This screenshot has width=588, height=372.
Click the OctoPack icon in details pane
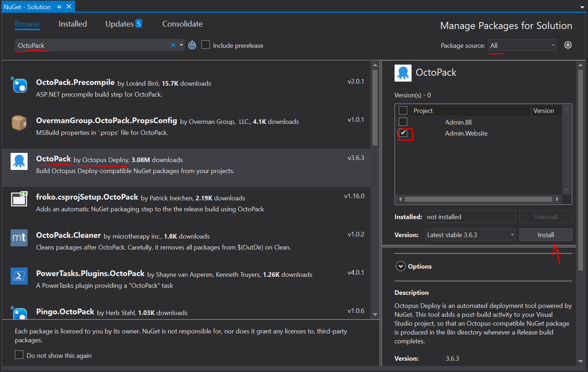403,73
